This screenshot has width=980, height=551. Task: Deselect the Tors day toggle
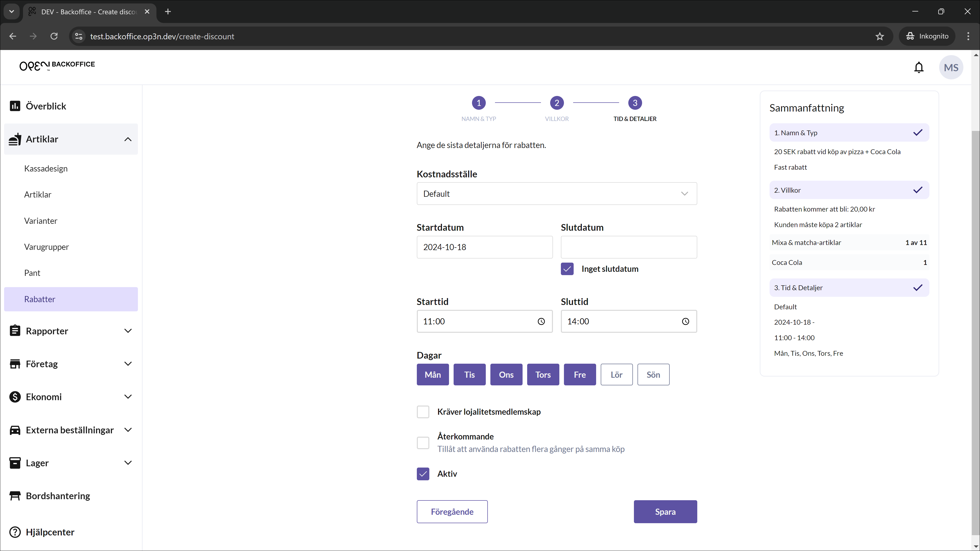pyautogui.click(x=543, y=375)
